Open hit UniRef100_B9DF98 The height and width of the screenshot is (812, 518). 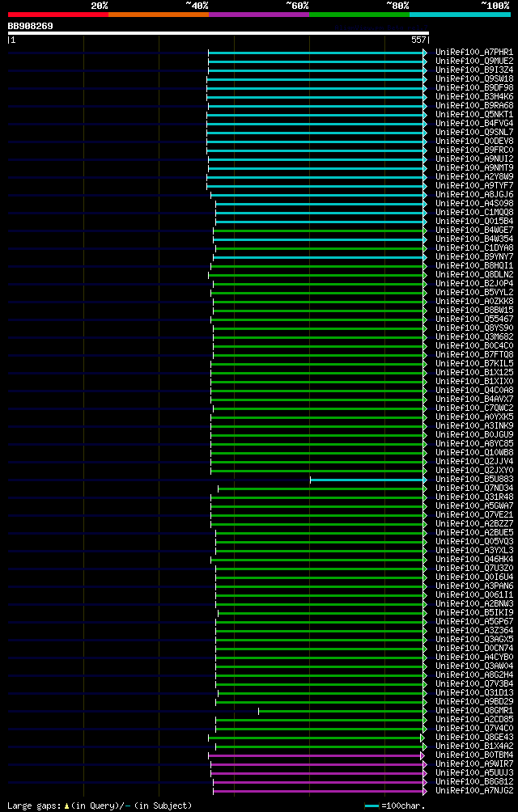474,88
